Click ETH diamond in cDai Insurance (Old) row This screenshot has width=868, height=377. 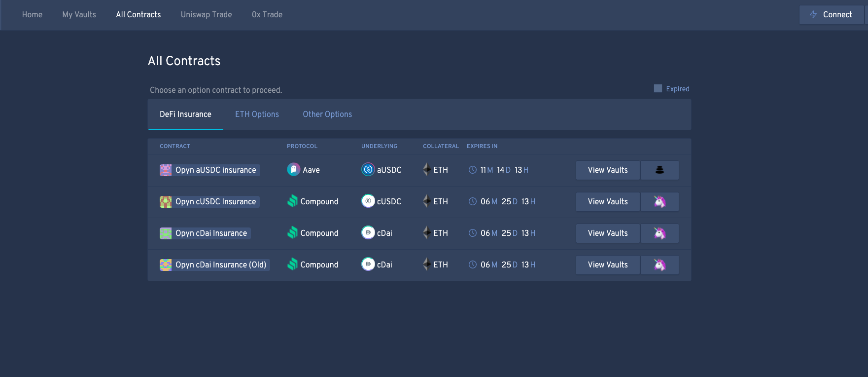[427, 264]
